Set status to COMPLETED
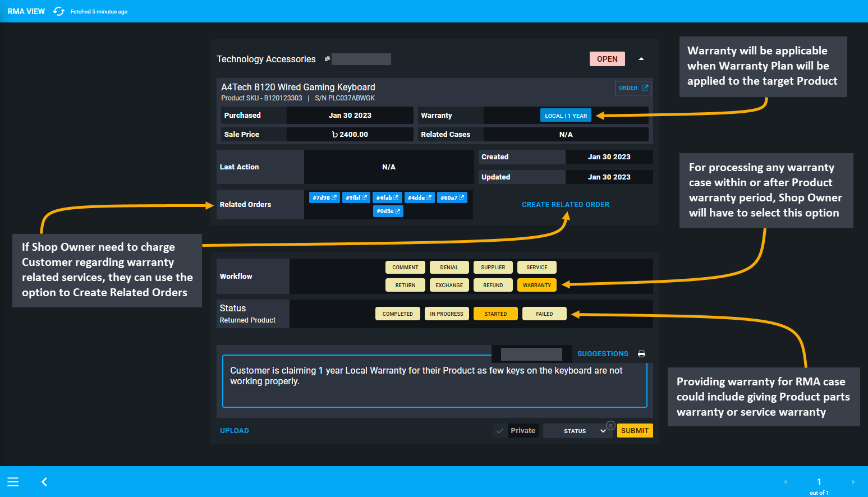This screenshot has height=497, width=868. [x=397, y=314]
